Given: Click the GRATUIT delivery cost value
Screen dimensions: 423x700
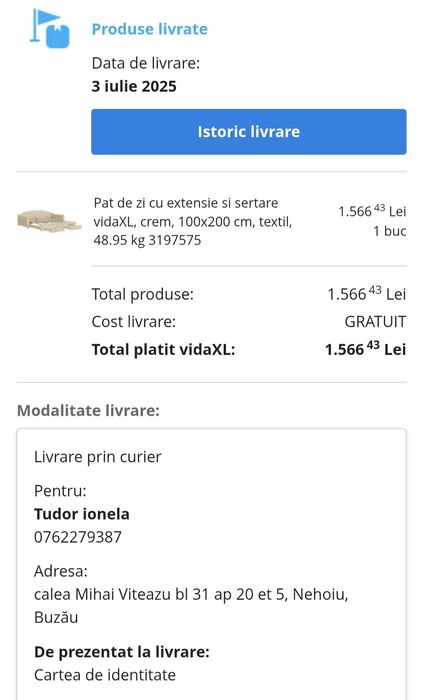Looking at the screenshot, I should pyautogui.click(x=375, y=321).
